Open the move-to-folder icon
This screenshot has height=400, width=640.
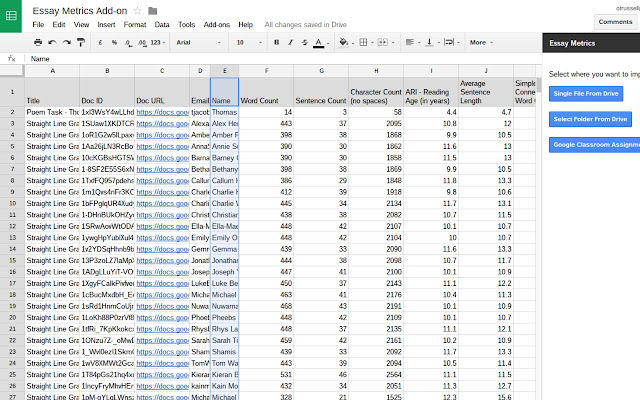coord(153,11)
